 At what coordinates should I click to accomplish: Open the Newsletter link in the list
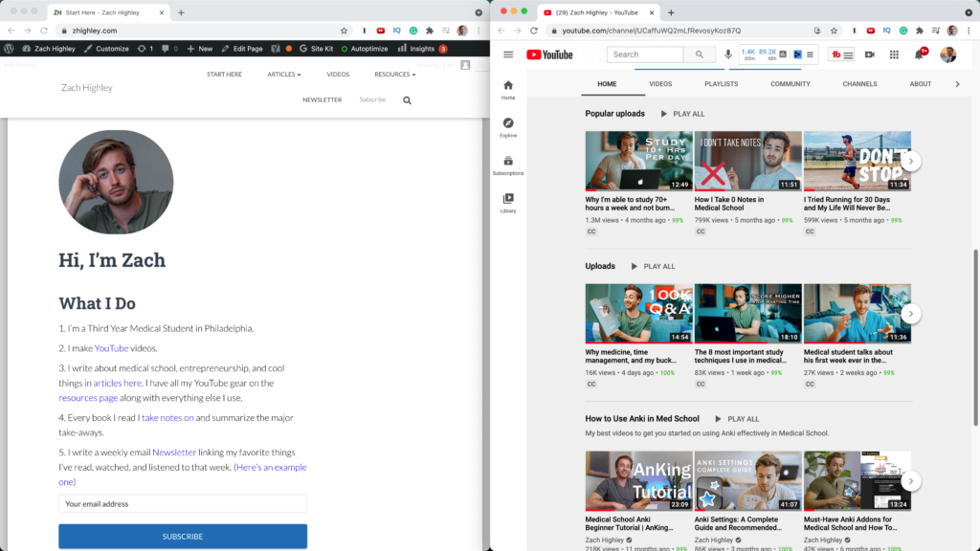(174, 452)
